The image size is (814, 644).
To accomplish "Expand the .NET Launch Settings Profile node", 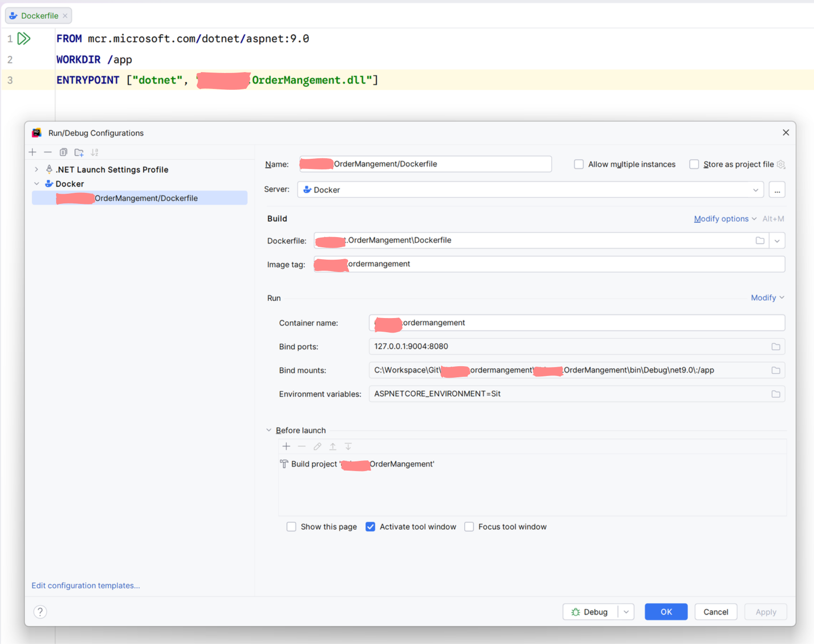I will 37,169.
